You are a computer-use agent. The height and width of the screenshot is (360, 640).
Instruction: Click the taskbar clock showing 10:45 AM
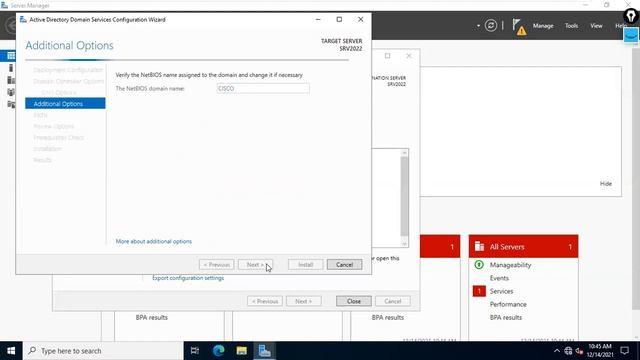coord(600,351)
